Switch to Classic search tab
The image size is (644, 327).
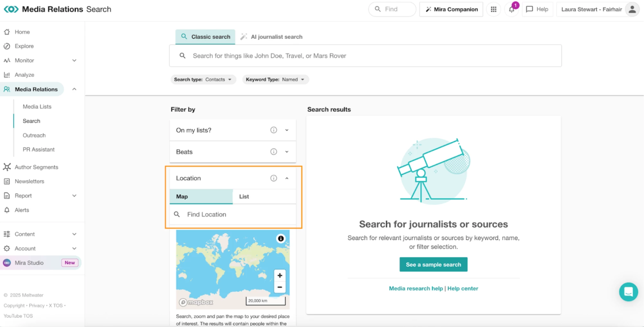(x=205, y=37)
